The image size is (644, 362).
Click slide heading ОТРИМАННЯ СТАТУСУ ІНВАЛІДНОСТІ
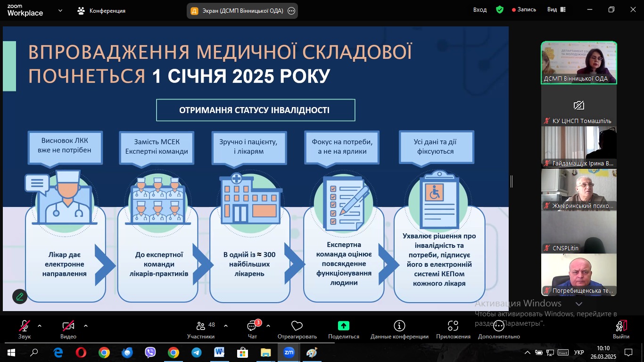[256, 110]
